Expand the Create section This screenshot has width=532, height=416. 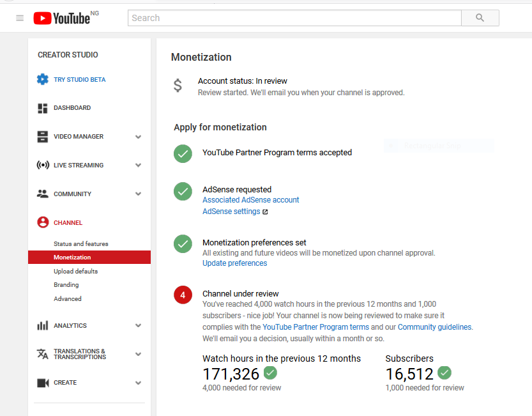[x=138, y=383]
